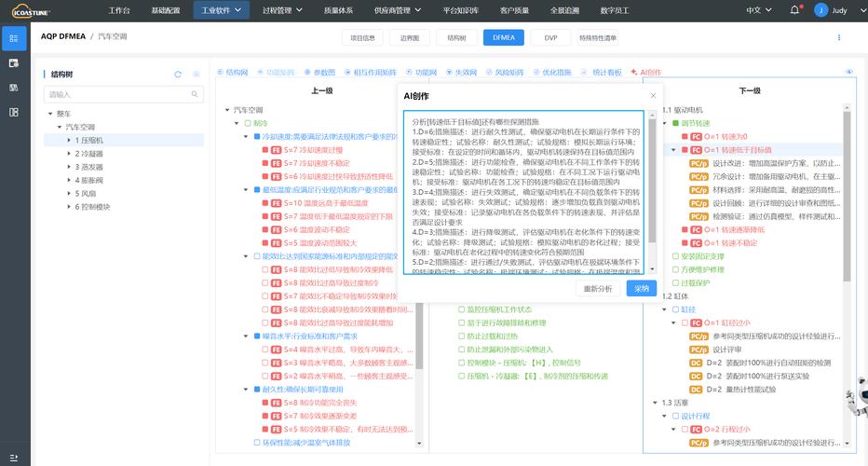Click FC tag of 转速为0 row

click(696, 136)
